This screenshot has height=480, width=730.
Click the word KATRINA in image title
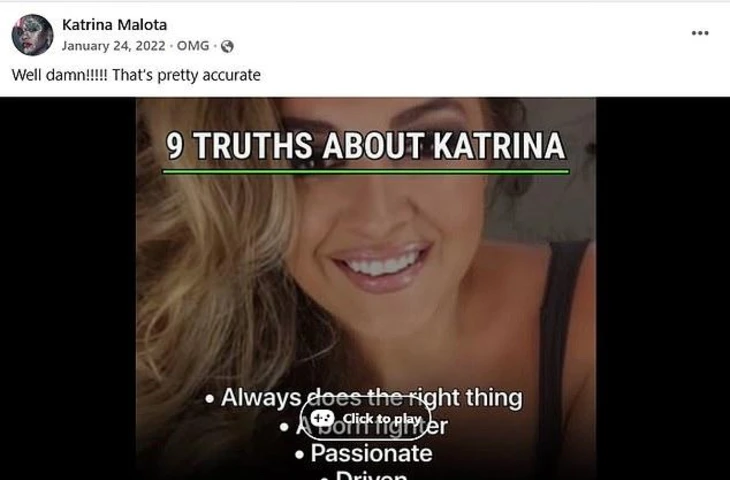(500, 146)
